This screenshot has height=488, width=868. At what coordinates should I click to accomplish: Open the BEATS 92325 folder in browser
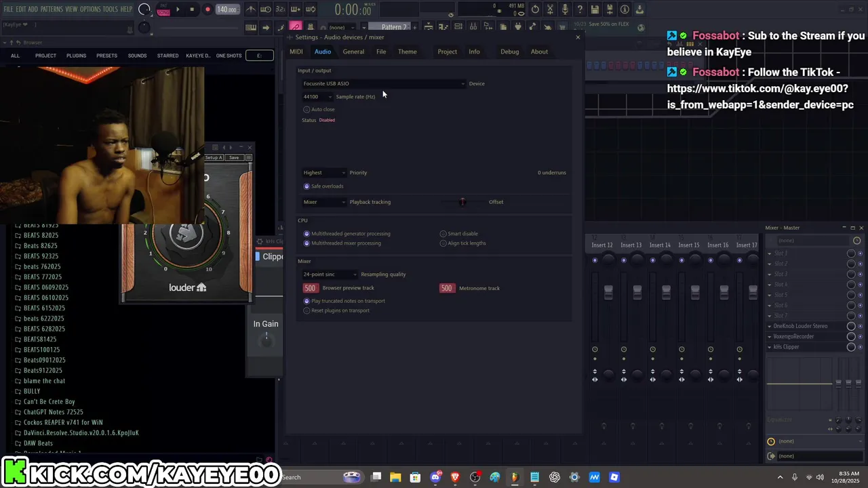pyautogui.click(x=41, y=256)
